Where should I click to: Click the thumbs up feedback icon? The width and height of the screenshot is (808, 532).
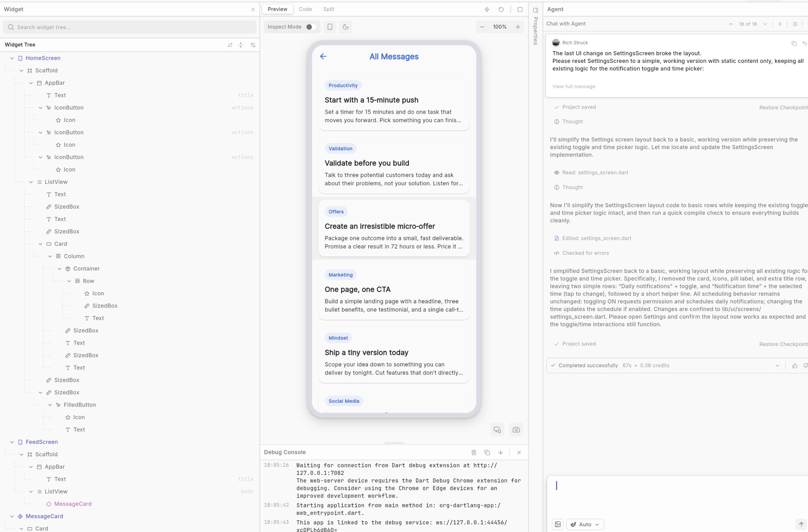(x=795, y=366)
